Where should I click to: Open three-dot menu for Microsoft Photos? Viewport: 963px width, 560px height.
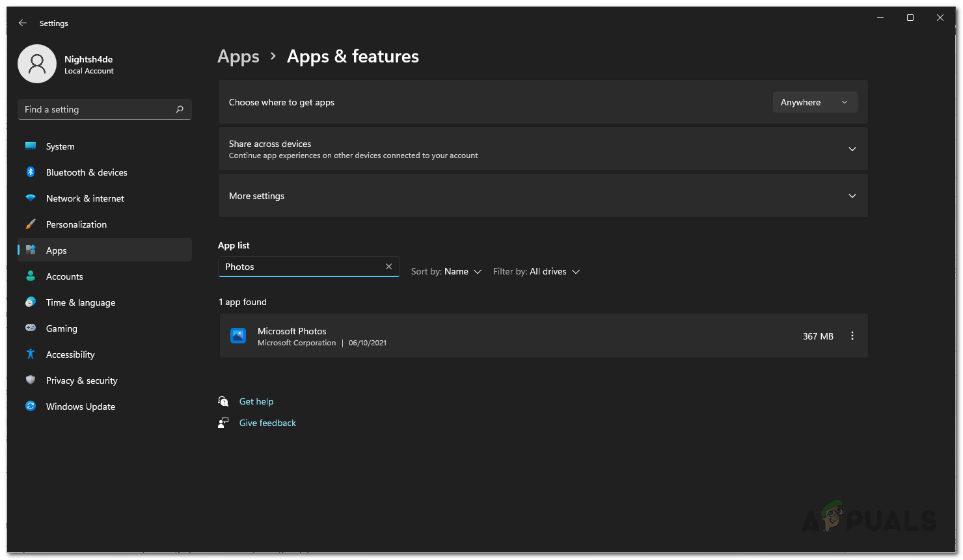pyautogui.click(x=852, y=336)
